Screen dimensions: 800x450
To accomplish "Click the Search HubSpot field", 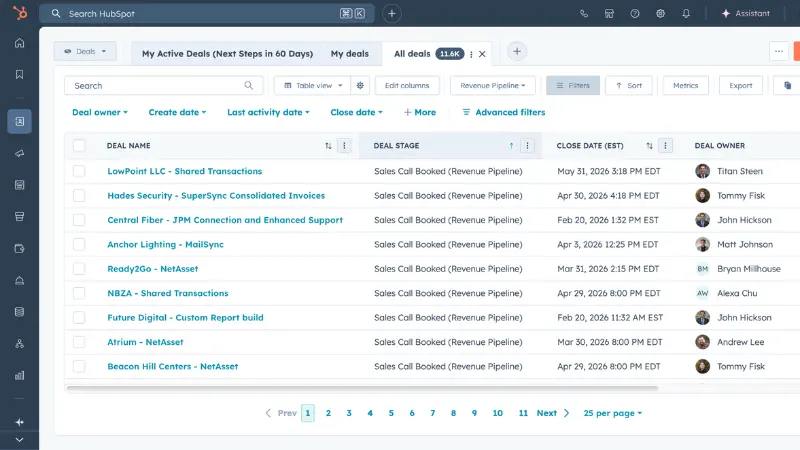I will pos(207,14).
